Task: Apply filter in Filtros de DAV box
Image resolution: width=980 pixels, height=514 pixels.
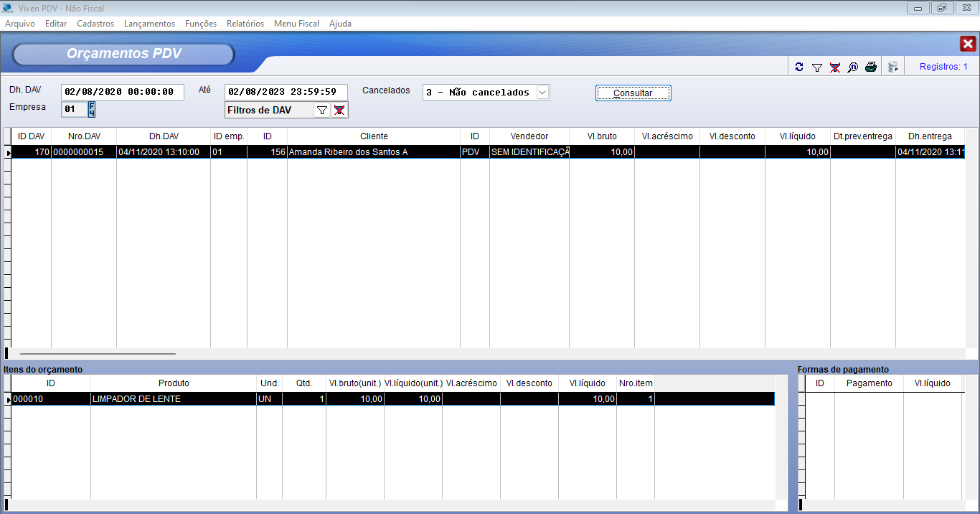Action: pyautogui.click(x=322, y=110)
